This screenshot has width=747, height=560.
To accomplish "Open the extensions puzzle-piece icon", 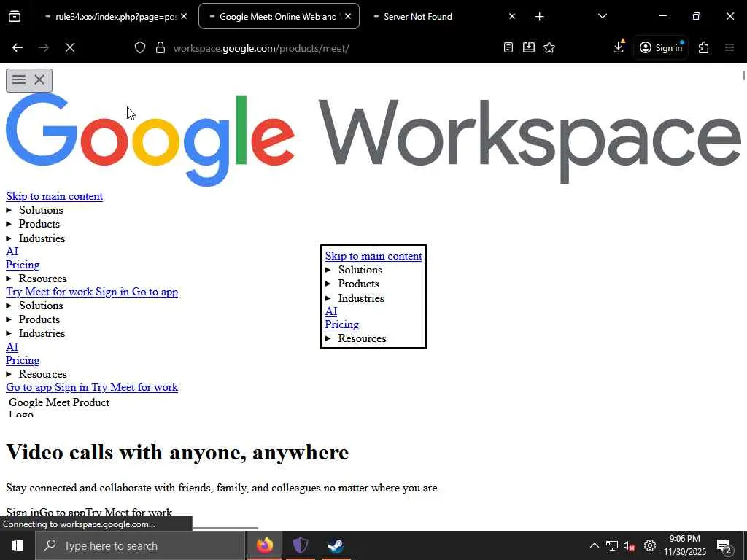I will click(704, 47).
